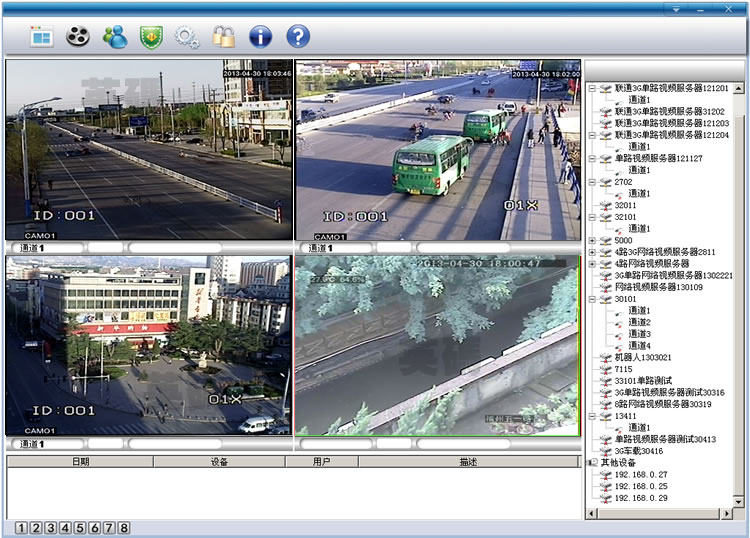Select 单路视频服务器测试30413 device
The height and width of the screenshot is (538, 750).
tap(665, 439)
